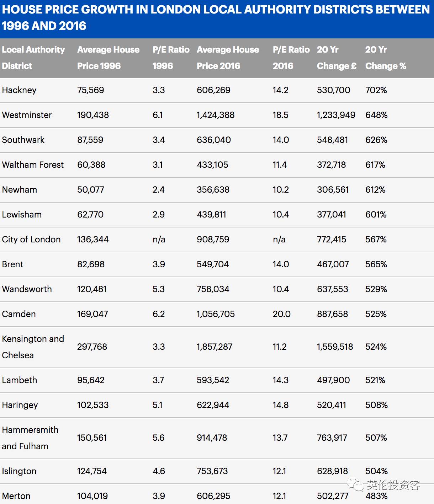Click Islington's 628,918 change value

(x=332, y=471)
